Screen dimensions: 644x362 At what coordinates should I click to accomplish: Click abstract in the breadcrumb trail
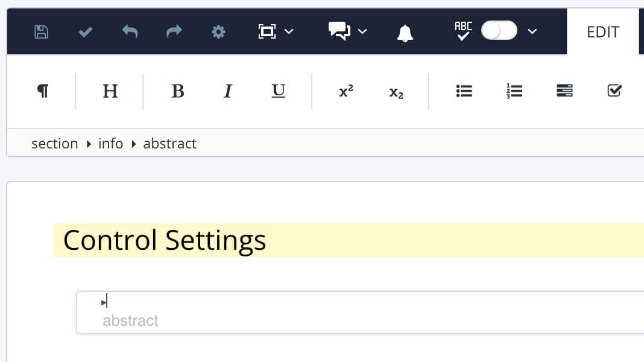pyautogui.click(x=169, y=144)
